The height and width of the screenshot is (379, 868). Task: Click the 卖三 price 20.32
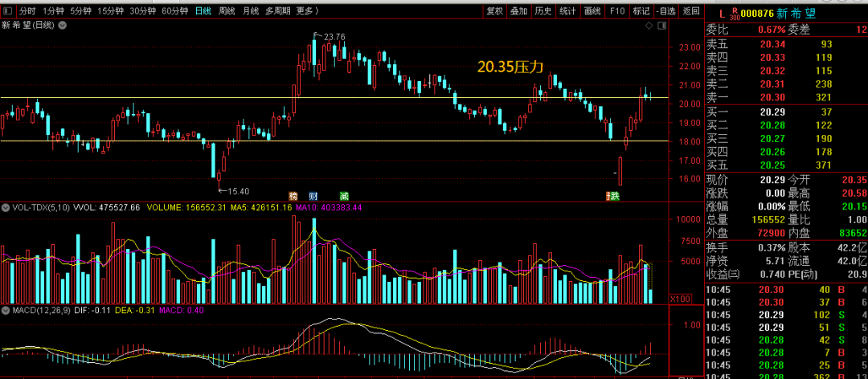(772, 71)
